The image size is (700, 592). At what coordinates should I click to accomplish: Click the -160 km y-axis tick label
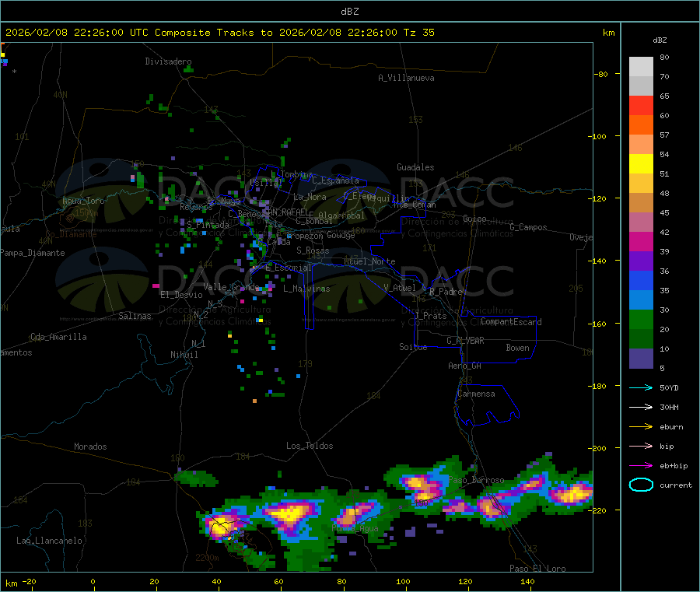597,324
